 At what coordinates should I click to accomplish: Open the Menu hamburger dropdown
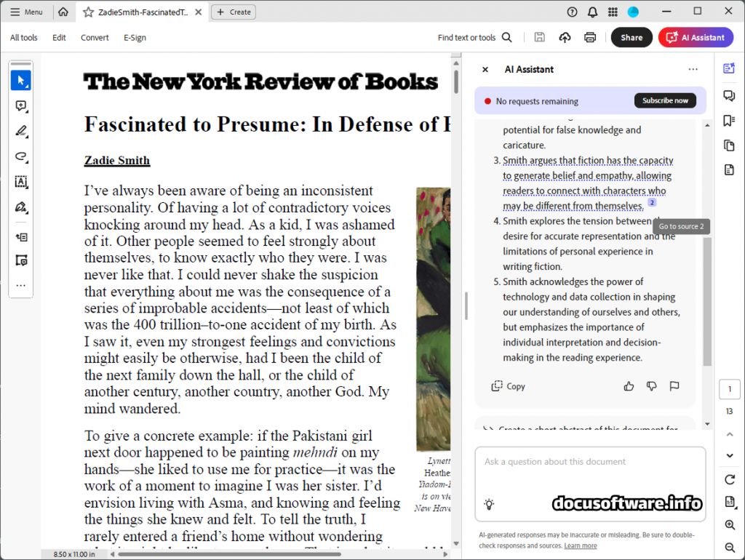[x=26, y=12]
